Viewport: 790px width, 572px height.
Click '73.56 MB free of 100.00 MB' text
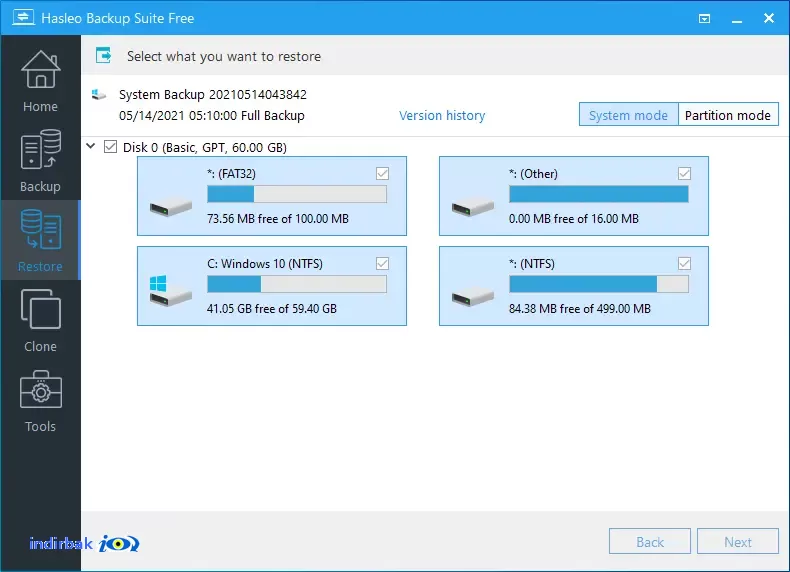click(278, 218)
